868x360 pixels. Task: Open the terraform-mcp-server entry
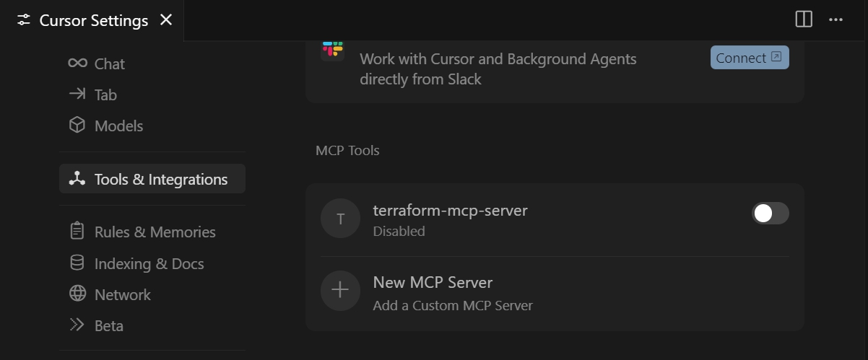coord(450,211)
